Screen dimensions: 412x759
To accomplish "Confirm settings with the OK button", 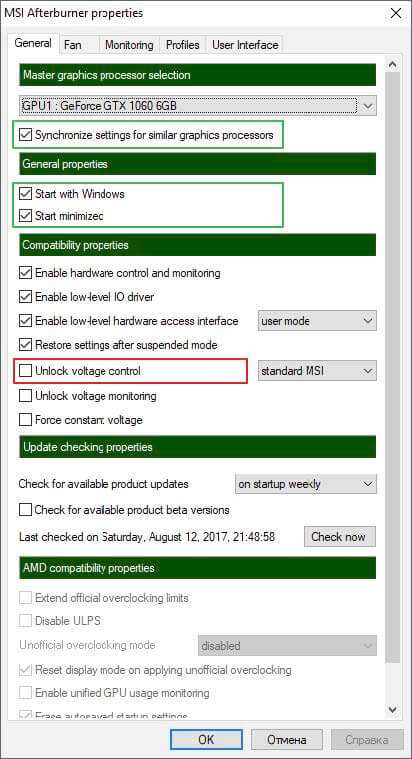I will pos(206,740).
